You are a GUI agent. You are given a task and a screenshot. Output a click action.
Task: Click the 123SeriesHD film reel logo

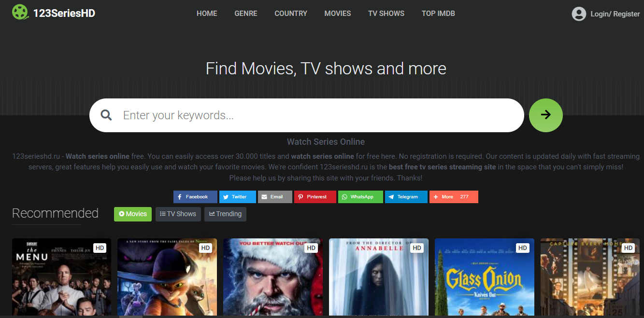(20, 13)
